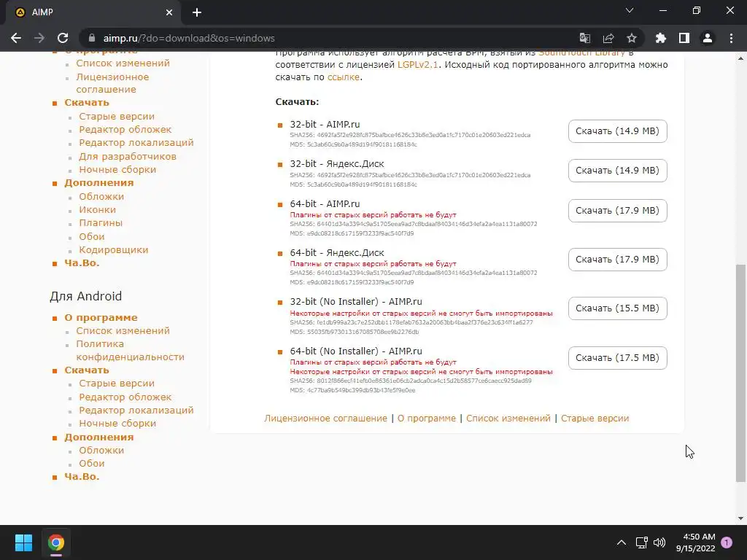Open Иконки sidebar link
Viewport: 747px width, 560px height.
pyautogui.click(x=97, y=209)
